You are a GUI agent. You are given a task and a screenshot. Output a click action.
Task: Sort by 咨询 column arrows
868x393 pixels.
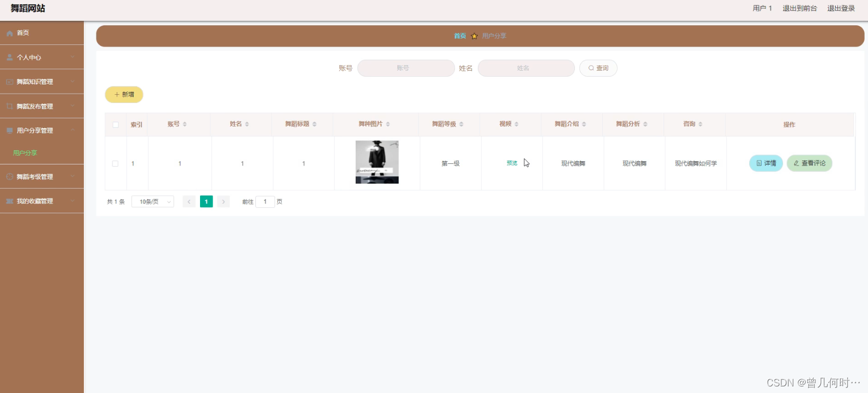[700, 124]
